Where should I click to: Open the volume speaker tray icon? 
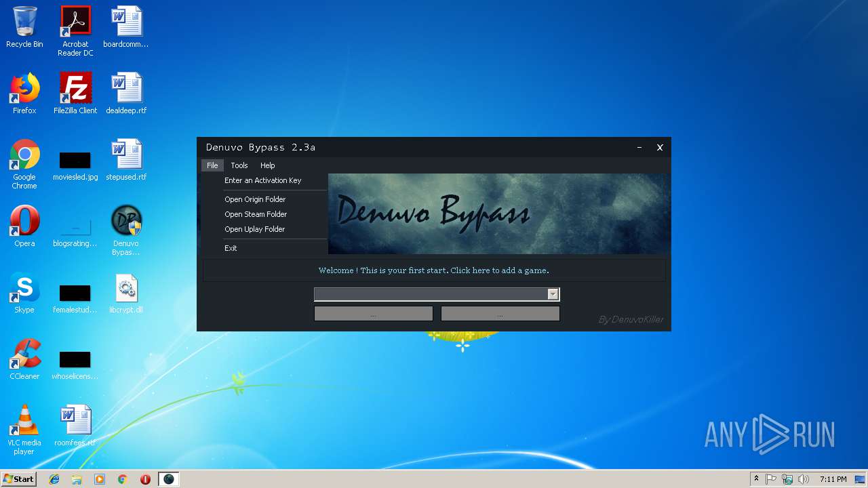[804, 479]
